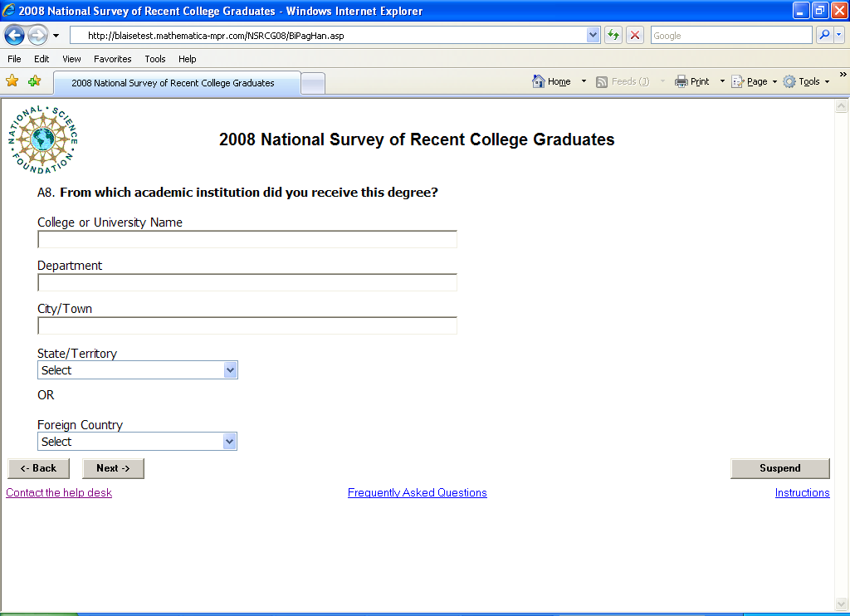This screenshot has width=850, height=616.
Task: Click the National Science Foundation logo
Action: (x=43, y=139)
